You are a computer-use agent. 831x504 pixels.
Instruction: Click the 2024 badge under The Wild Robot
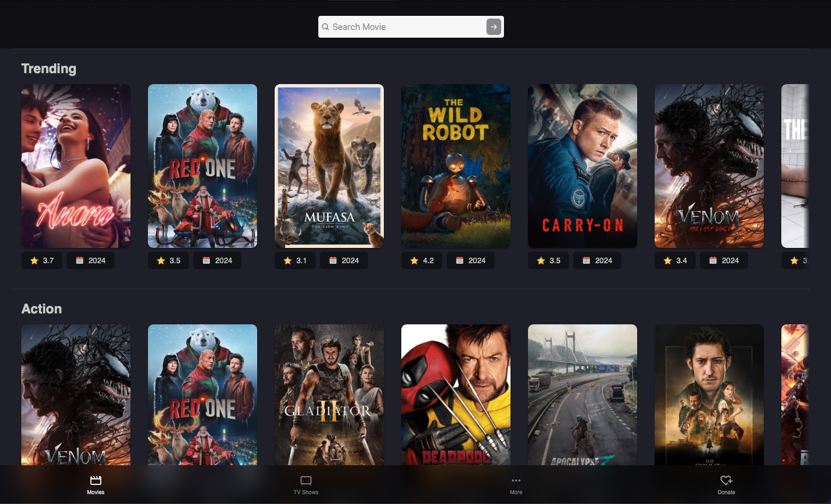click(x=471, y=260)
